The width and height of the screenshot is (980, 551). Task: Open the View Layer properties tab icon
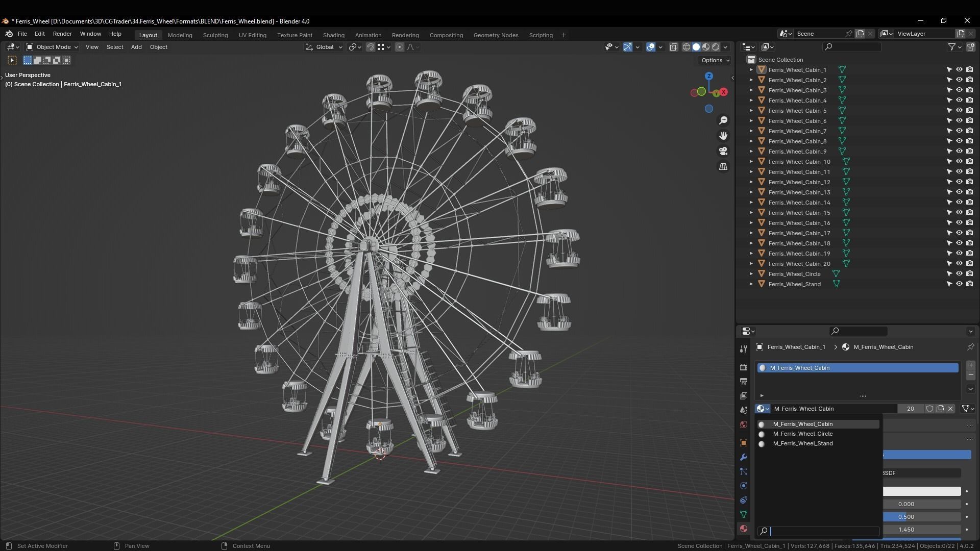click(x=744, y=396)
